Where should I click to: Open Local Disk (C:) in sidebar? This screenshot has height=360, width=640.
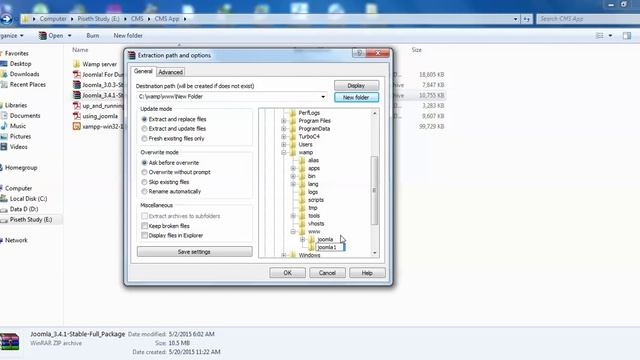click(28, 198)
